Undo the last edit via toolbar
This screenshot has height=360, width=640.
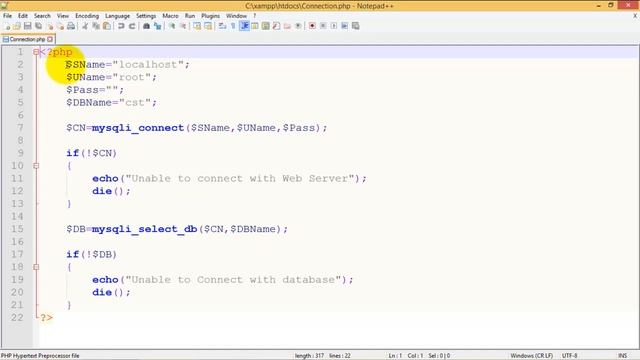121,26
